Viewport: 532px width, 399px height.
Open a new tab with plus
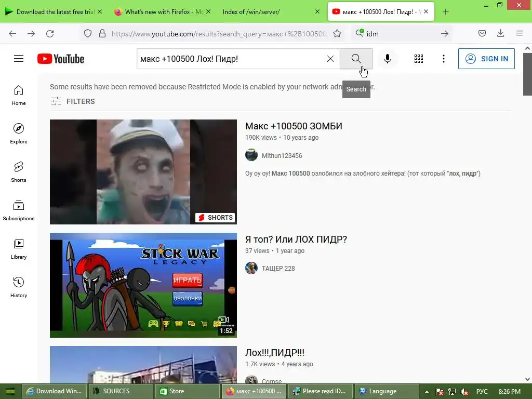point(445,12)
